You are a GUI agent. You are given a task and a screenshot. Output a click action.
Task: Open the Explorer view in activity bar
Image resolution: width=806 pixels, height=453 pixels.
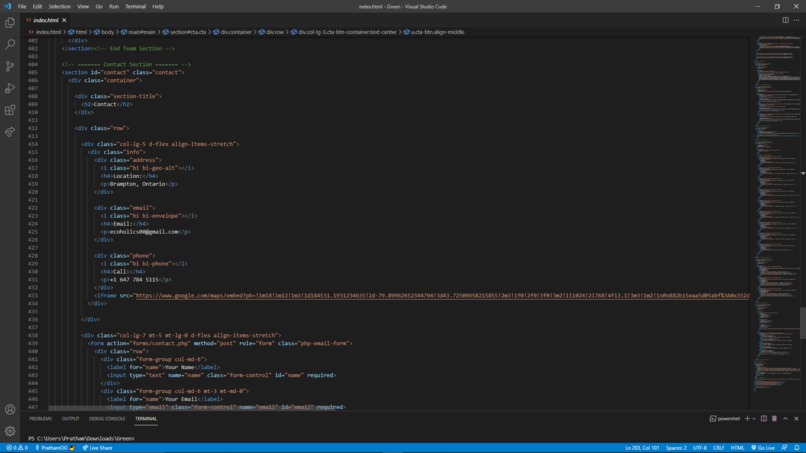coord(10,23)
